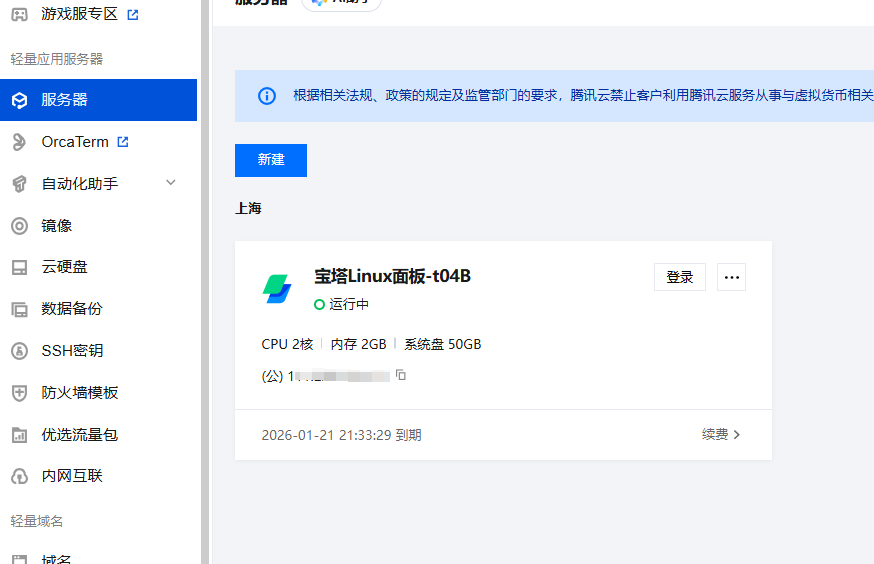Click the blue 新建 button
This screenshot has height=564, width=874.
tap(271, 161)
